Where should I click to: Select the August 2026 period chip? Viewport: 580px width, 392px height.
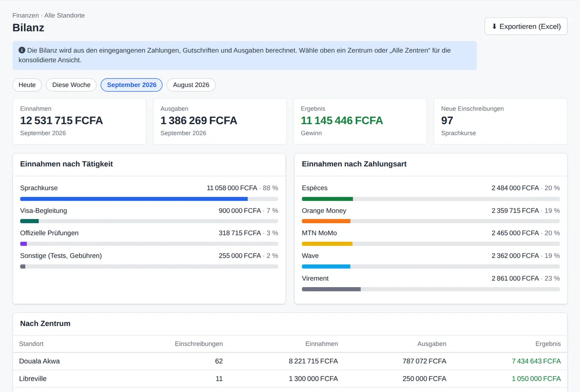pos(191,85)
